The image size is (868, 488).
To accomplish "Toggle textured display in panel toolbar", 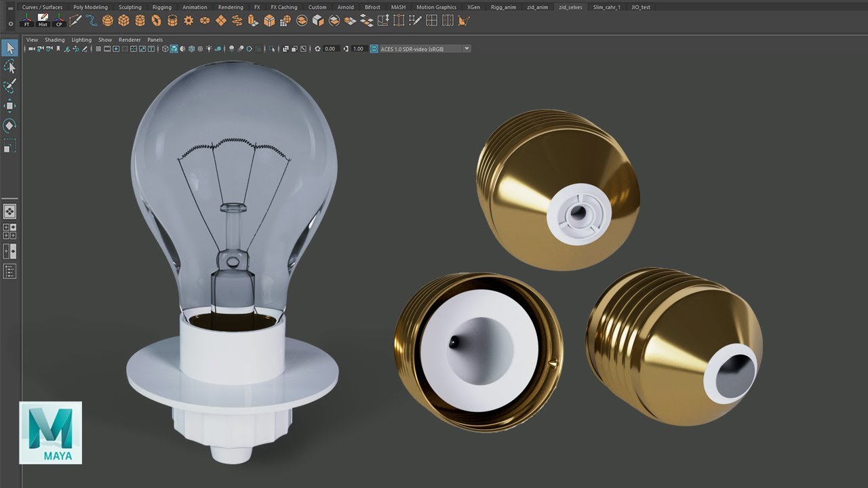I will point(201,49).
